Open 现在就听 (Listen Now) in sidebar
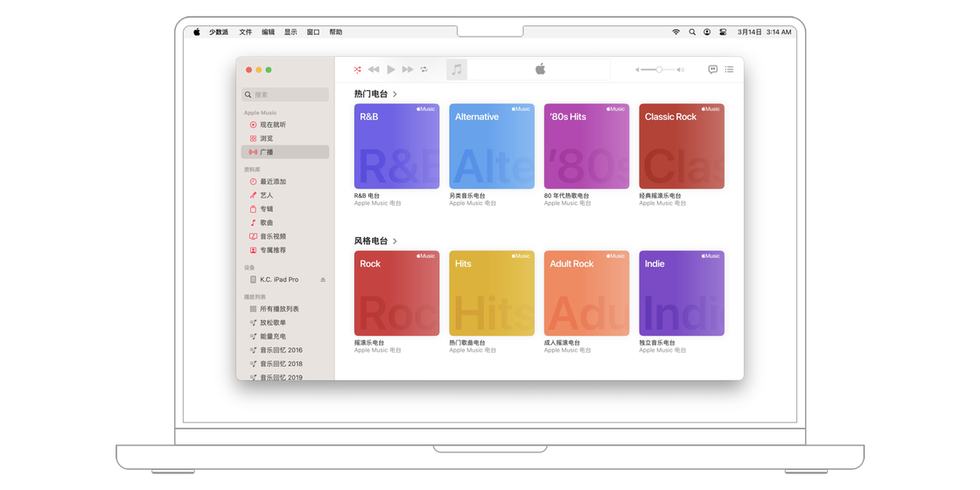 [x=272, y=125]
